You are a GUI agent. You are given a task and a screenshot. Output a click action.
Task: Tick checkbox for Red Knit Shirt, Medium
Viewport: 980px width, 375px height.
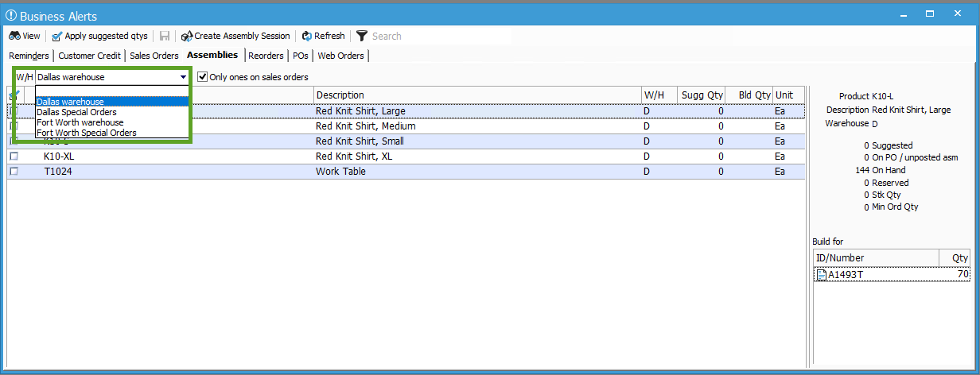pyautogui.click(x=14, y=126)
